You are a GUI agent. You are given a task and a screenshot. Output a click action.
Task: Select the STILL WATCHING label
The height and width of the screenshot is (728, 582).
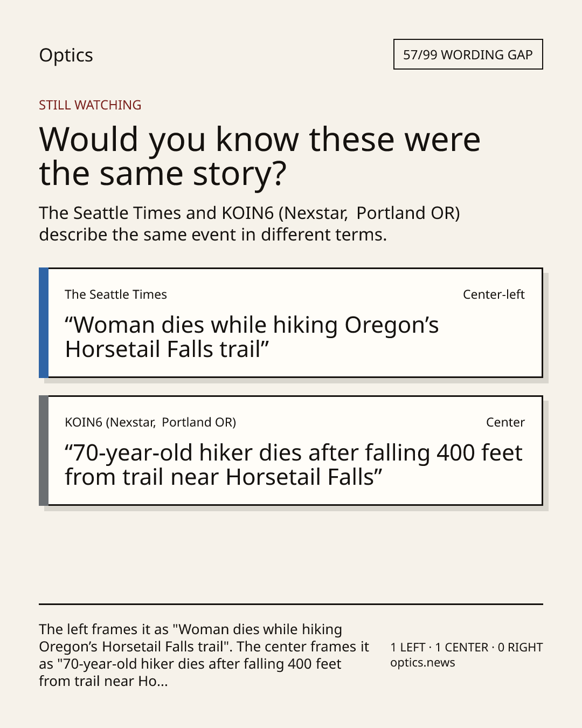(90, 105)
